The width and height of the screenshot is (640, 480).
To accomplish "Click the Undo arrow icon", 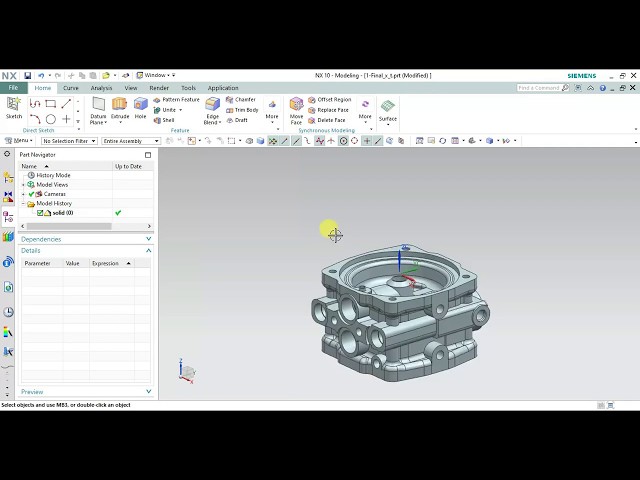I will click(x=41, y=76).
